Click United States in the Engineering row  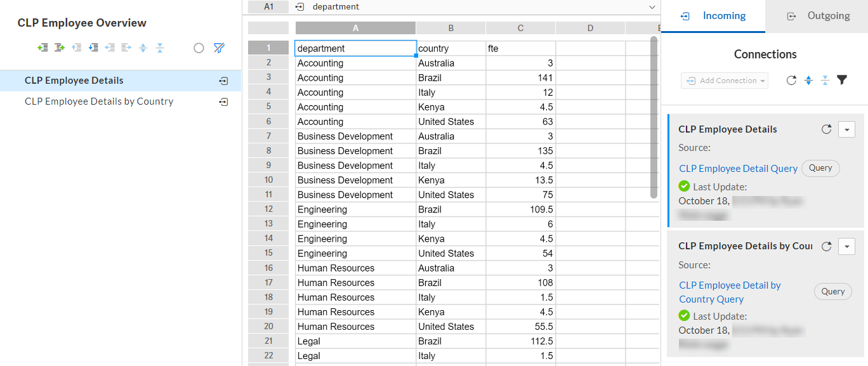451,253
